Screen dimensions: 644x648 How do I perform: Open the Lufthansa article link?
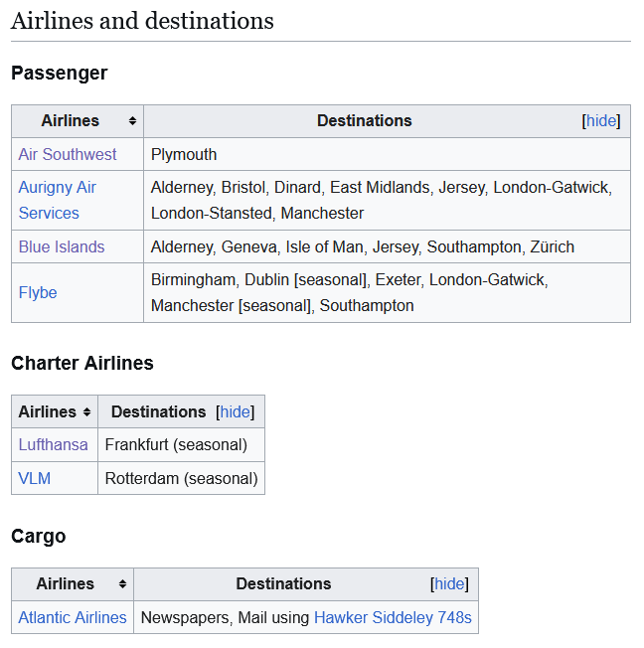[x=54, y=445]
